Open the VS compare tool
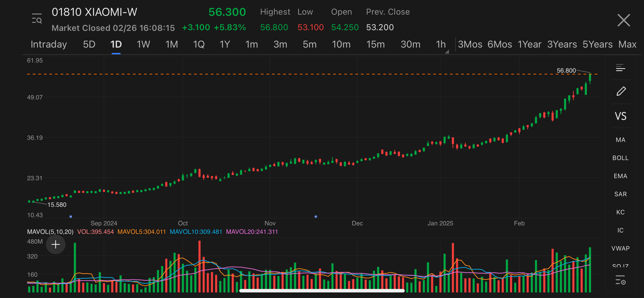The image size is (644, 298). [x=621, y=116]
